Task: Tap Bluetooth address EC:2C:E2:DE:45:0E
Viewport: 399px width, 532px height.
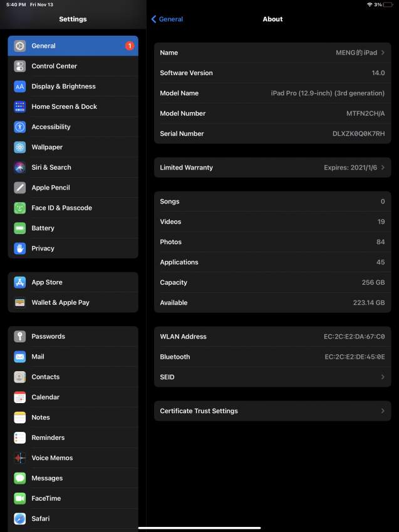Action: click(x=355, y=357)
